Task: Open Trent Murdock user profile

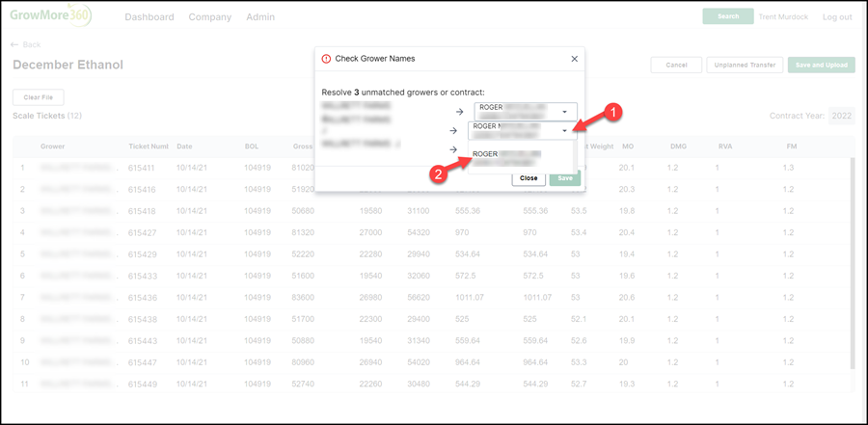Action: pos(784,17)
